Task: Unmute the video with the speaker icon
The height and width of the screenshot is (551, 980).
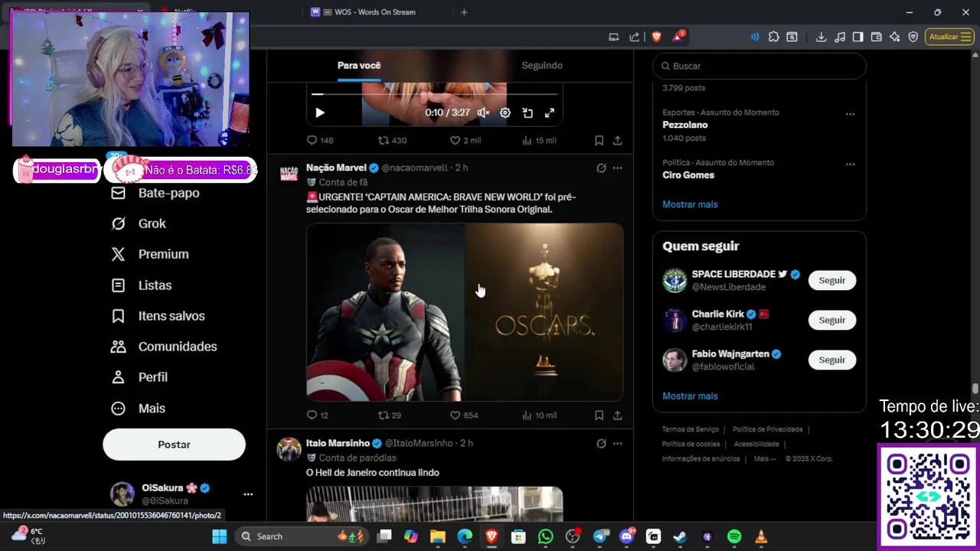Action: (x=483, y=112)
